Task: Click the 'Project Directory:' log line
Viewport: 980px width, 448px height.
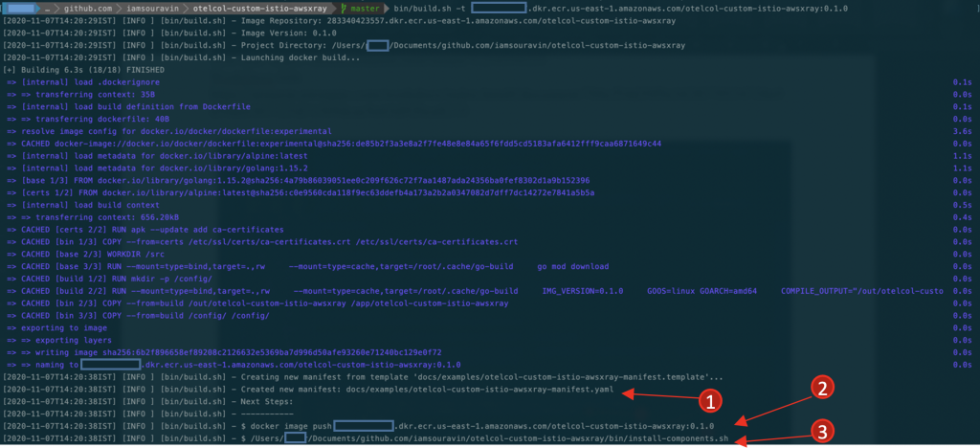Action: [344, 46]
